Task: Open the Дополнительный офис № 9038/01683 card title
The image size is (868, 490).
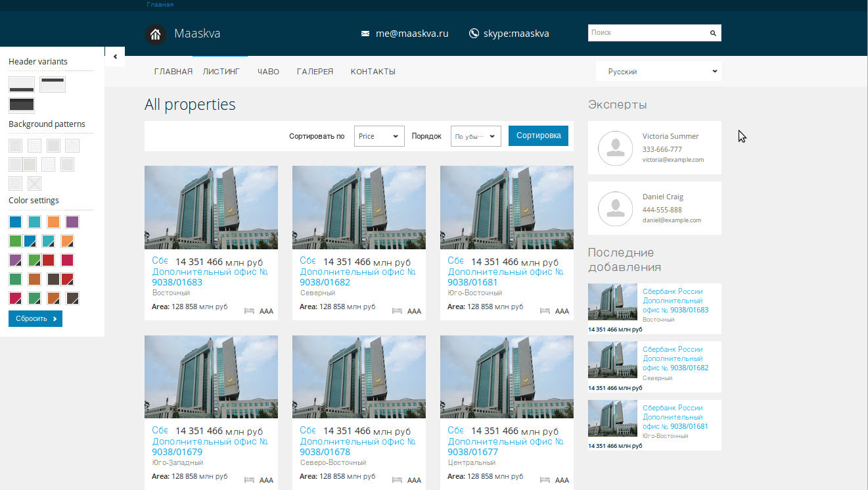Action: pos(210,277)
